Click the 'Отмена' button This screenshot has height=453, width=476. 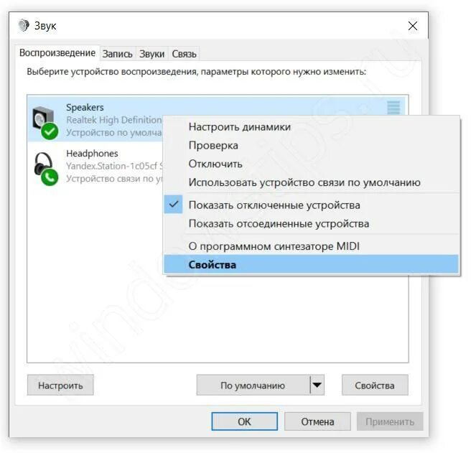coord(317,421)
